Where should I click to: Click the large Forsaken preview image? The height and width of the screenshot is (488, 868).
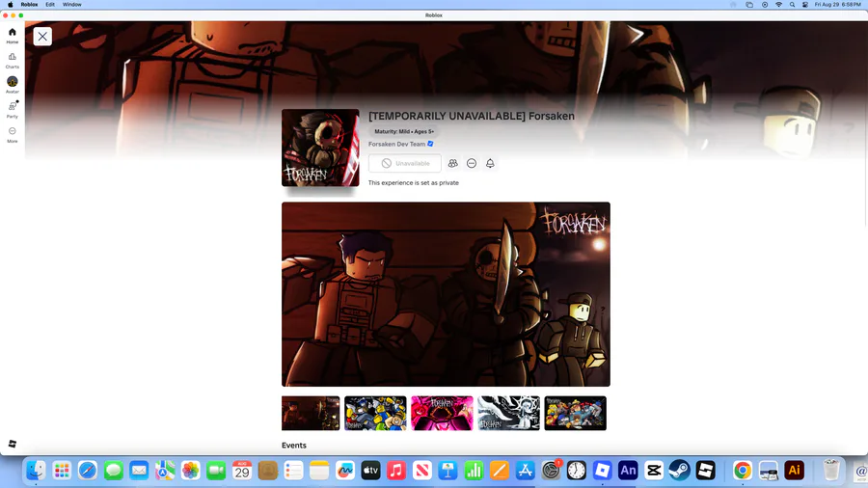click(x=446, y=294)
